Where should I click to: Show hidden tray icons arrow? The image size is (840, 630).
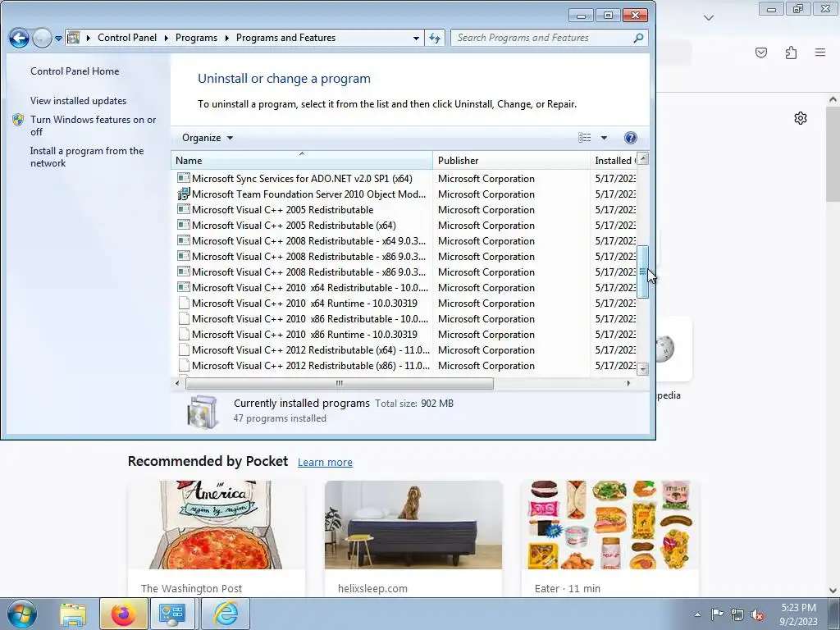(697, 614)
